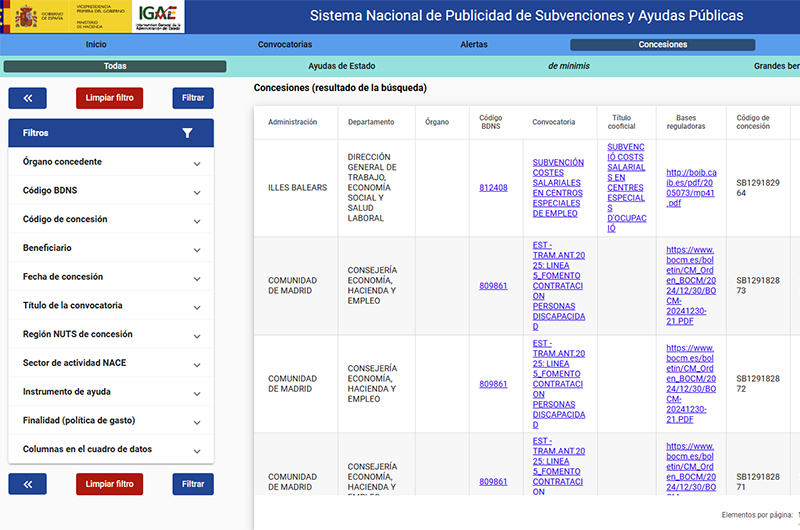Click the IGAE logo
The width and height of the screenshot is (800, 530).
click(158, 17)
